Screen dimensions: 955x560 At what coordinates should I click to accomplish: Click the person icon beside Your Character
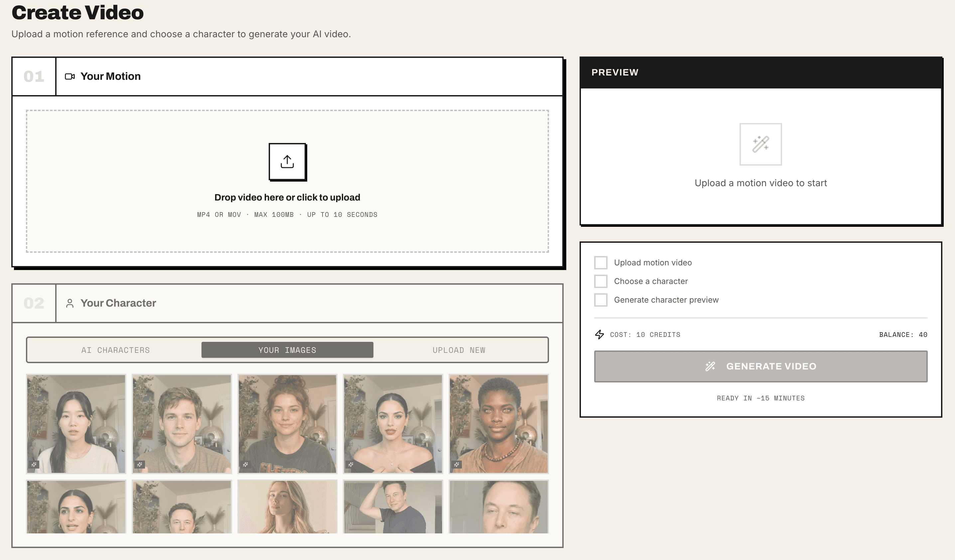point(70,303)
